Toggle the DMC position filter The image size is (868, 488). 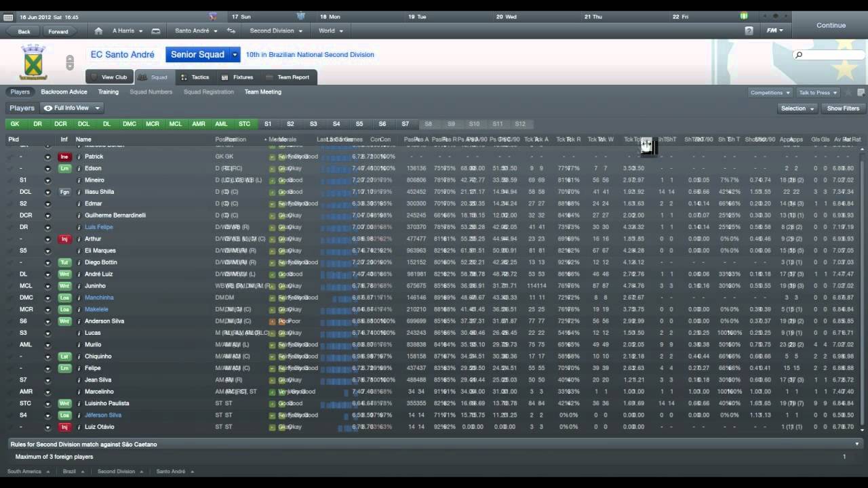click(130, 124)
